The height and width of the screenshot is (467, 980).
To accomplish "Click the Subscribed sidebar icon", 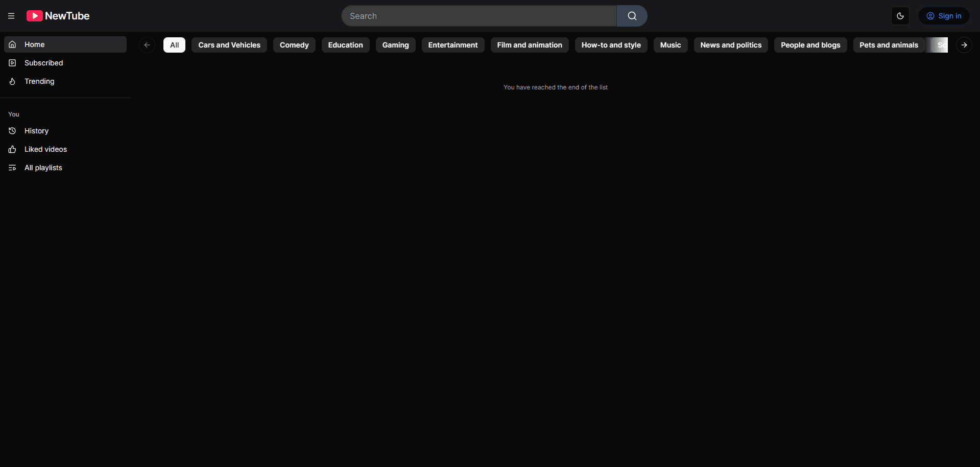I will [12, 63].
